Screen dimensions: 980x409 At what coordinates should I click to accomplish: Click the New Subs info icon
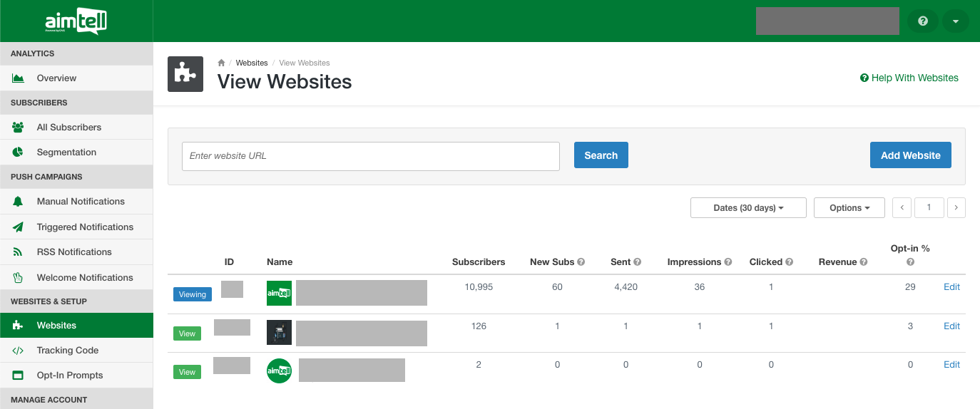point(581,262)
